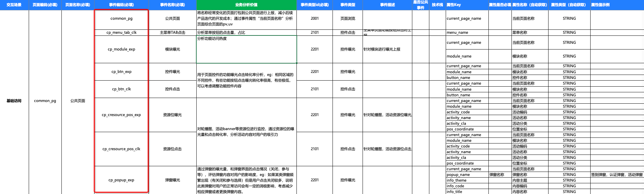
Task: Select the cp_module_exp cell
Action: point(122,49)
